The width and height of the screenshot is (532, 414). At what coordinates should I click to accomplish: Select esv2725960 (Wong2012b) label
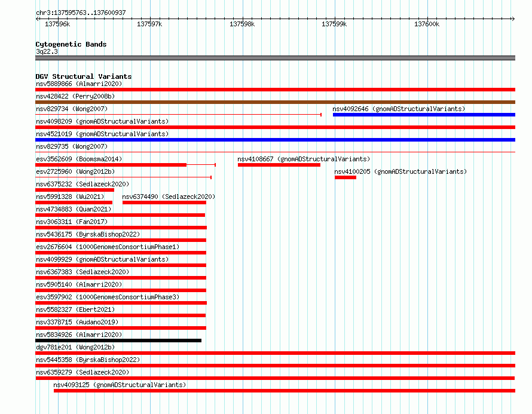(75, 171)
